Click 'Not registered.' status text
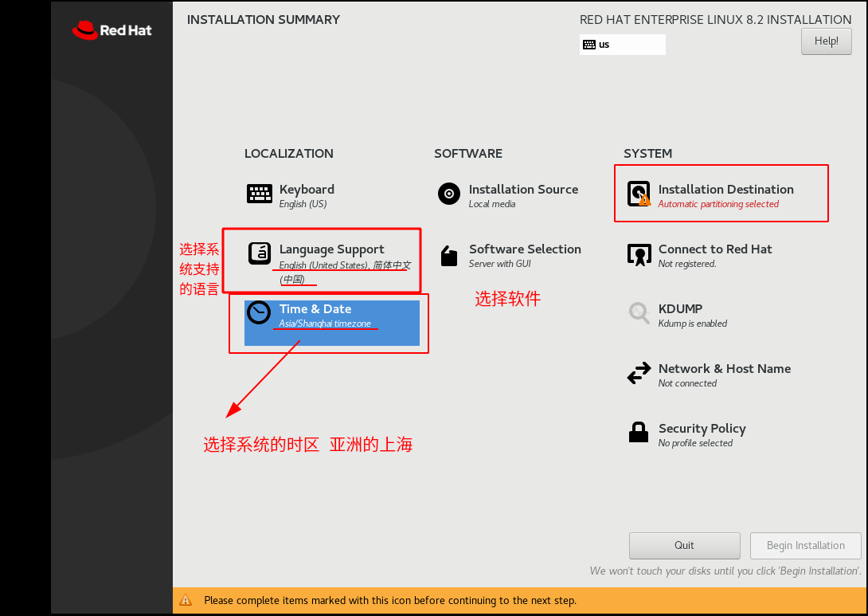The image size is (868, 616). [x=687, y=264]
